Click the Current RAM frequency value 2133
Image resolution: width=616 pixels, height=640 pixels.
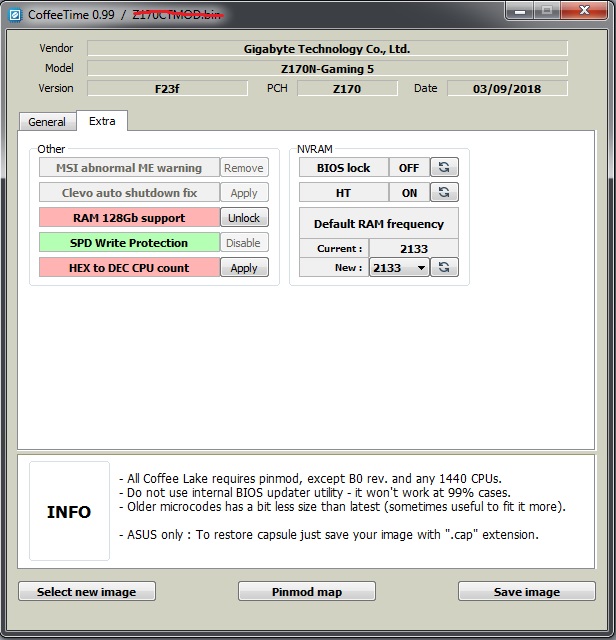(414, 249)
